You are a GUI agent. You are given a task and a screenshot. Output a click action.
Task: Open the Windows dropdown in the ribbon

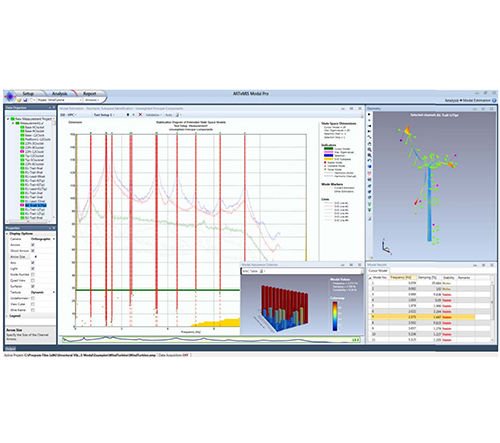tap(92, 100)
